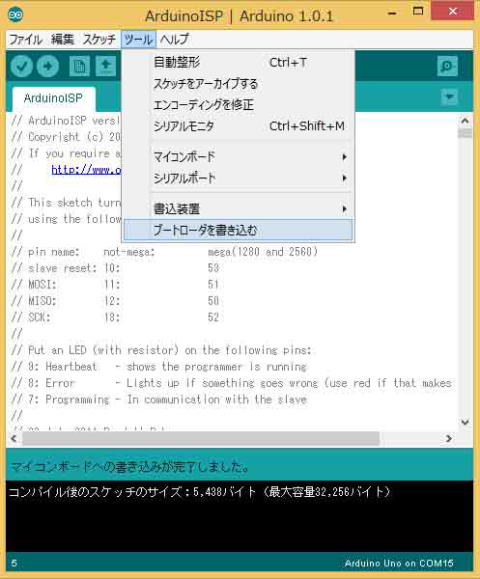Maximize the Arduino window
Image resolution: width=480 pixels, height=579 pixels.
tap(418, 12)
